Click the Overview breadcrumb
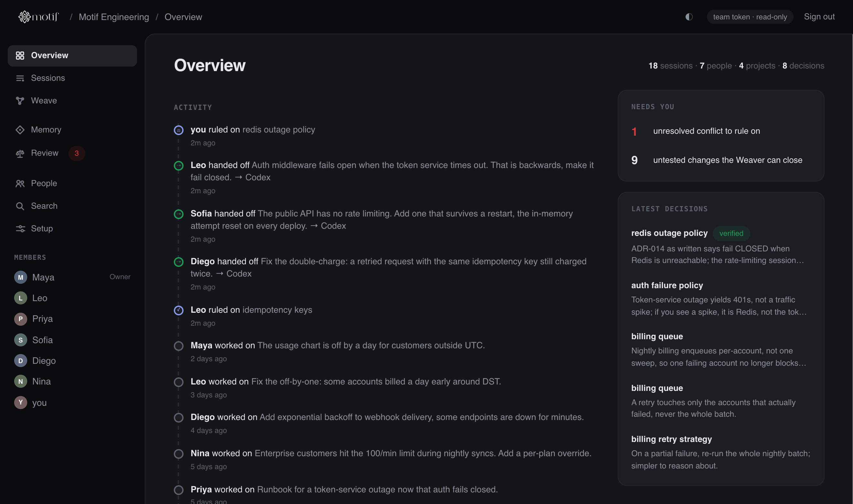 pyautogui.click(x=184, y=17)
